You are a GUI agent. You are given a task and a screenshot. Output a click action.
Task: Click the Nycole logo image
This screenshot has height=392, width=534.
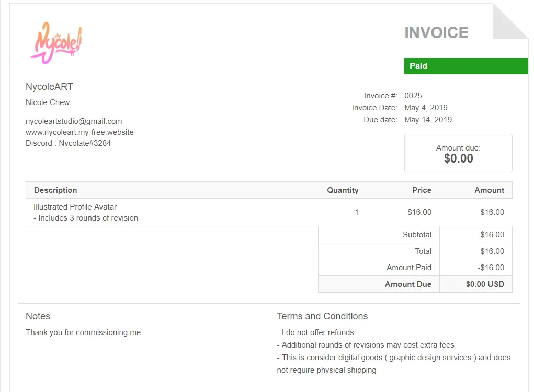click(56, 42)
